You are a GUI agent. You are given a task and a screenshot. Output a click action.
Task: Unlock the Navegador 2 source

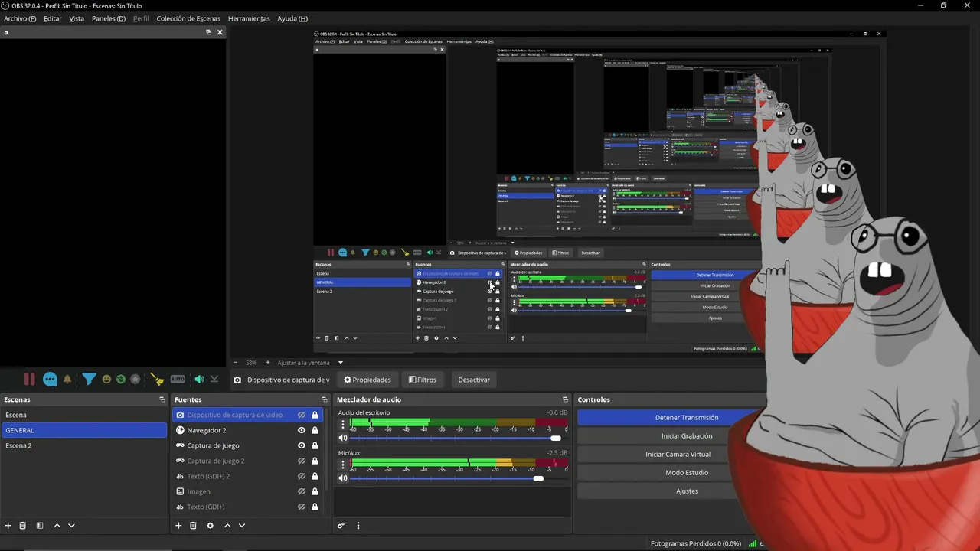click(315, 430)
